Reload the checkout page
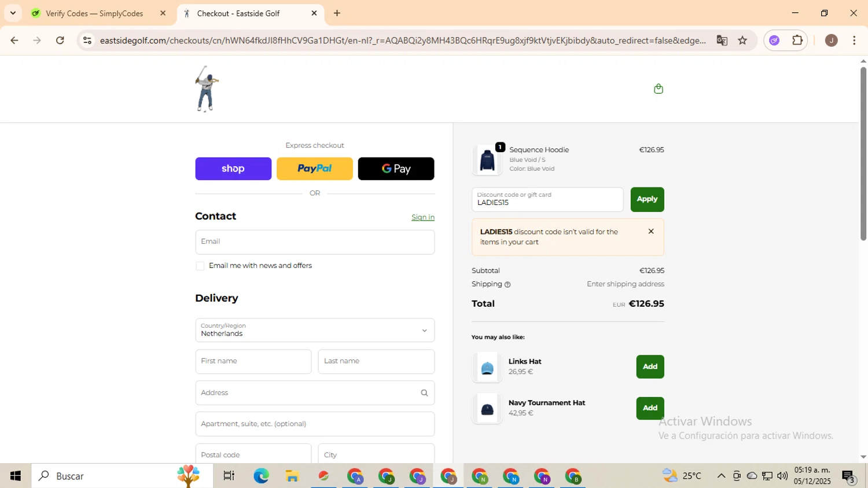This screenshot has height=488, width=868. [60, 41]
